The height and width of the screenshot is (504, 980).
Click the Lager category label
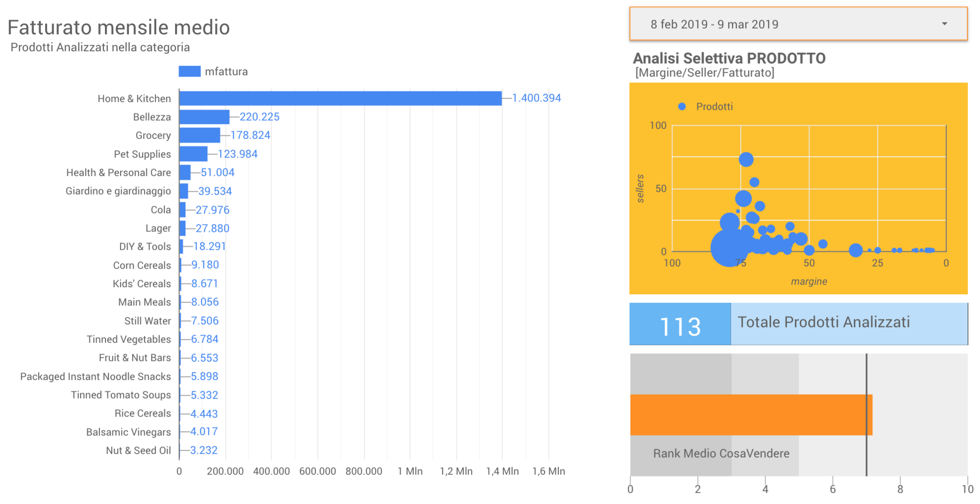coord(158,228)
